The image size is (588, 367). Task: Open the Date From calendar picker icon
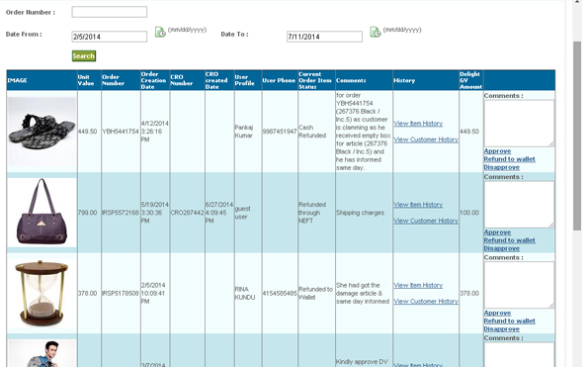point(160,32)
